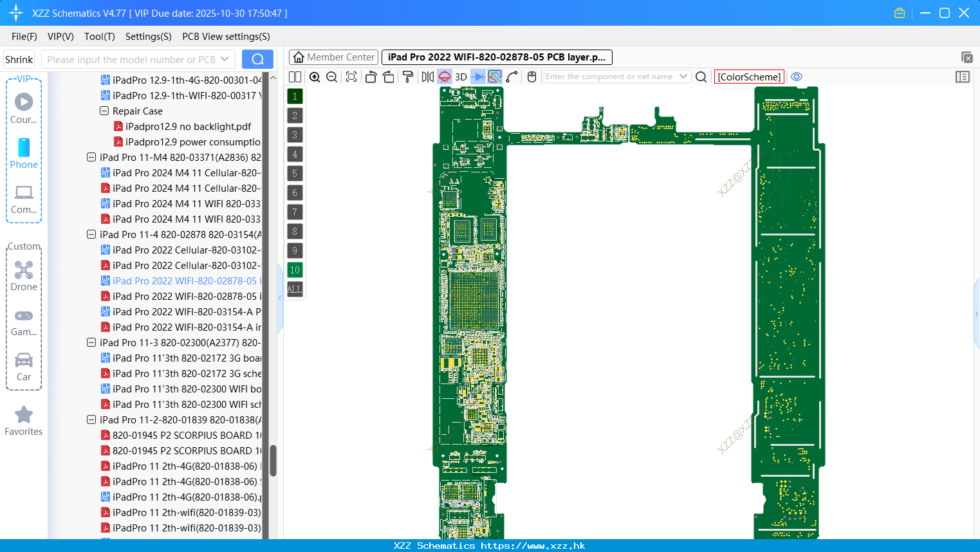Toggle the diode mode icon

point(478,77)
